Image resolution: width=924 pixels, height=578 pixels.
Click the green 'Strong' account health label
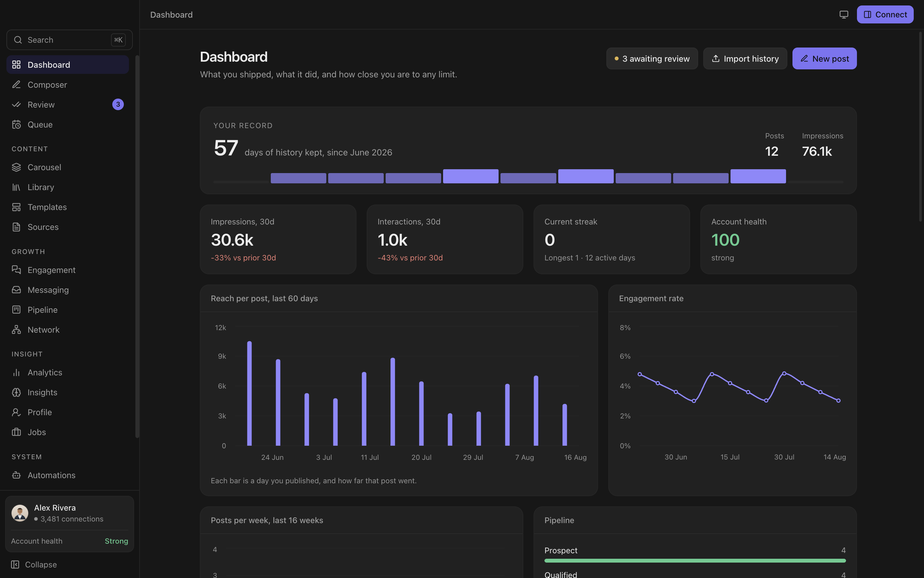point(116,541)
